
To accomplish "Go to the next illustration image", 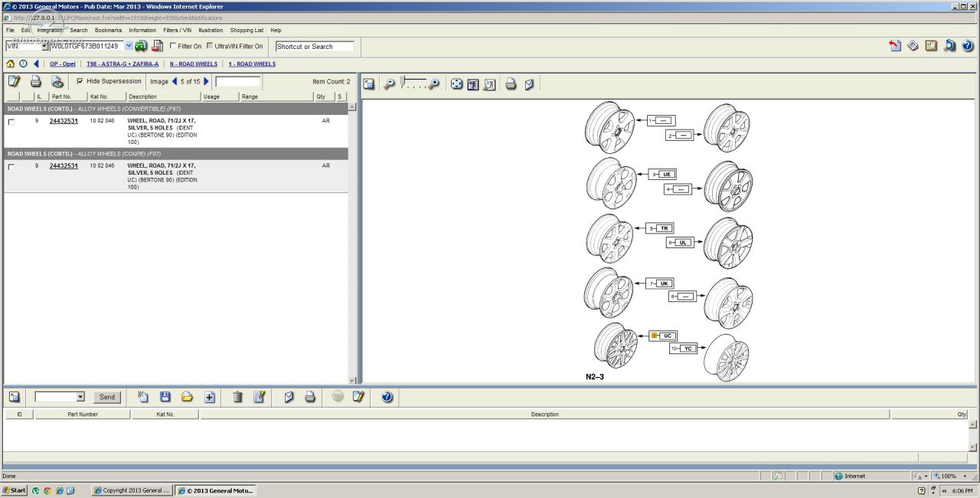I will click(x=206, y=81).
